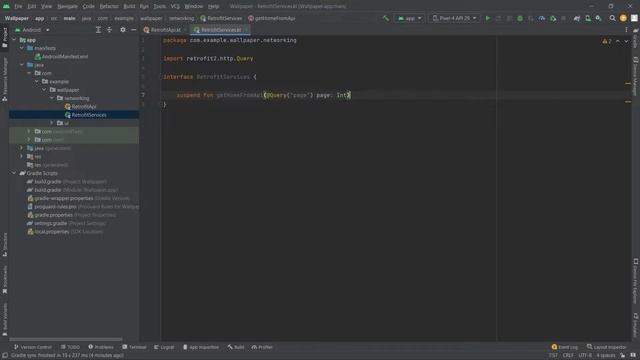The width and height of the screenshot is (640, 360).
Task: Open Device File Explorer side tab
Action: coord(636,281)
